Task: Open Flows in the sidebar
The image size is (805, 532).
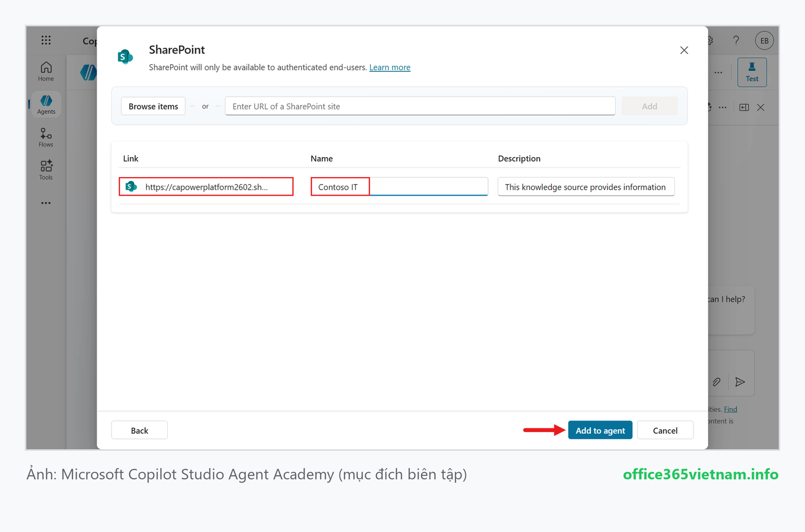Action: click(46, 137)
